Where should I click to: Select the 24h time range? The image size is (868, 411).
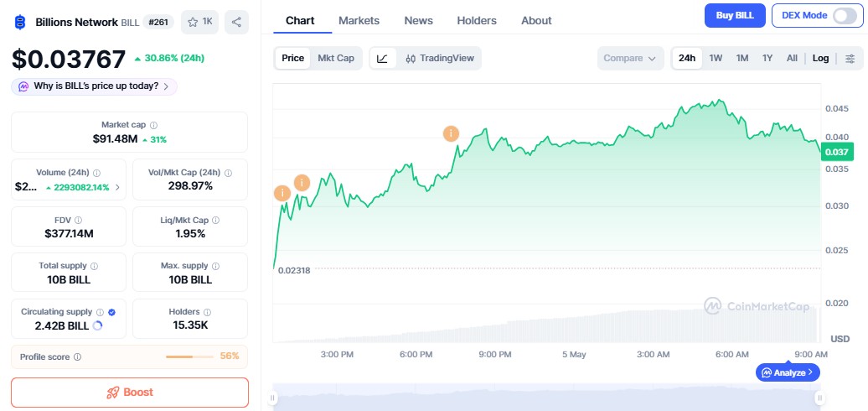click(687, 58)
